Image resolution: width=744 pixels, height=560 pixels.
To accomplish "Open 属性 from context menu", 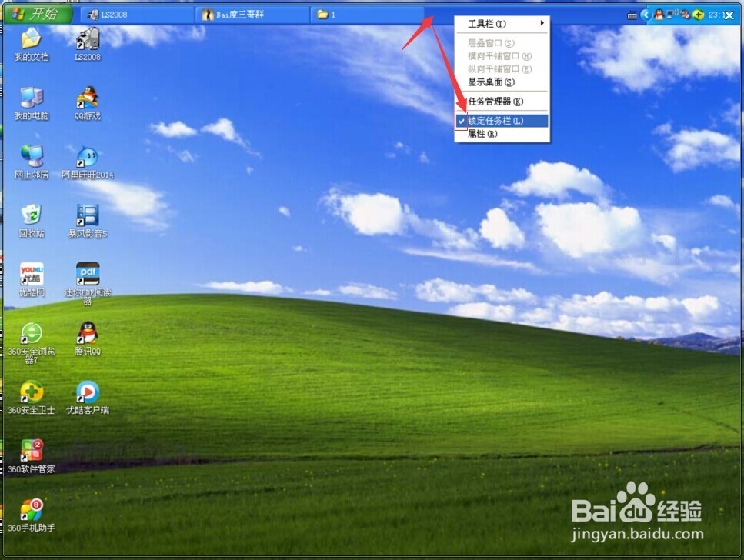I will pos(502,134).
